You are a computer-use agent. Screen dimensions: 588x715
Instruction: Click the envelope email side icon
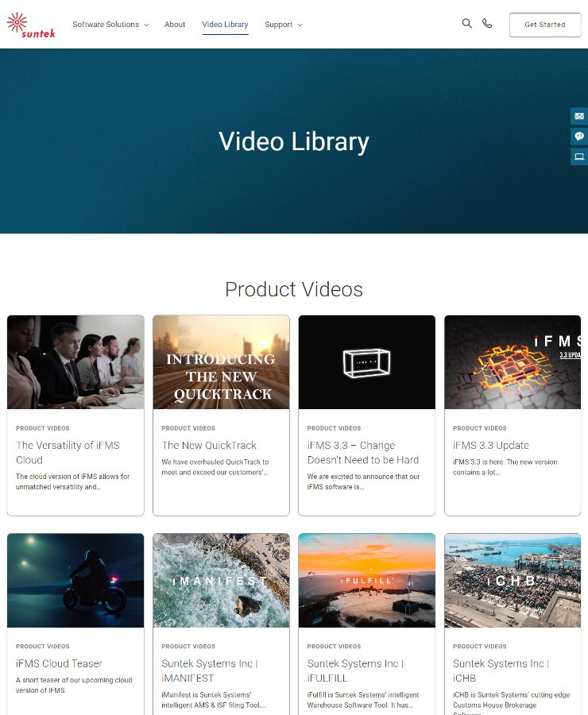(x=579, y=116)
